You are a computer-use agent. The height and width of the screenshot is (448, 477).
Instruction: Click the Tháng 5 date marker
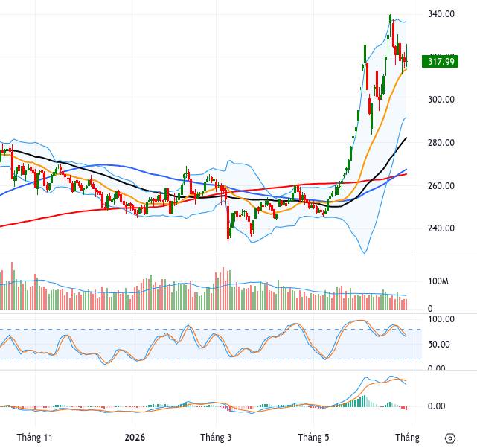pos(313,438)
